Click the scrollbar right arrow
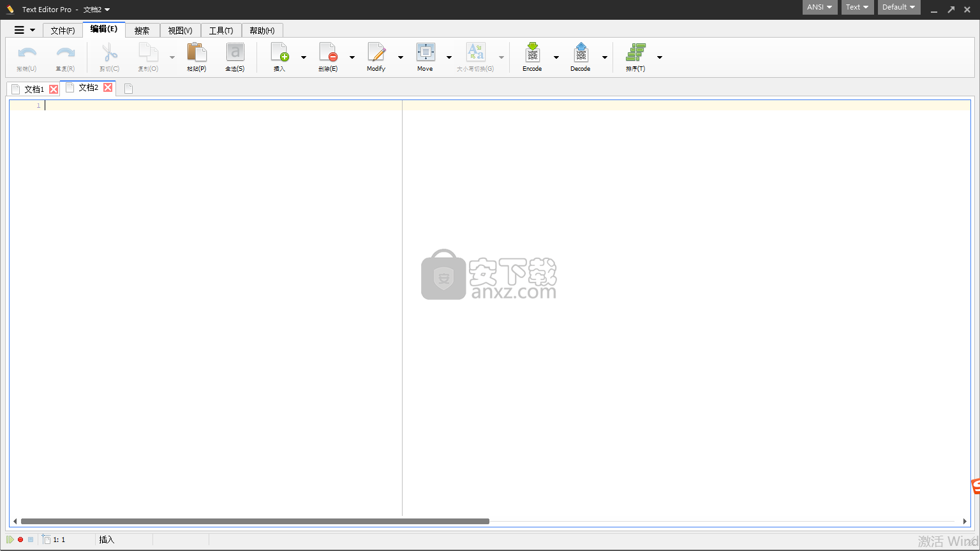Viewport: 980px width, 551px height. tap(965, 521)
